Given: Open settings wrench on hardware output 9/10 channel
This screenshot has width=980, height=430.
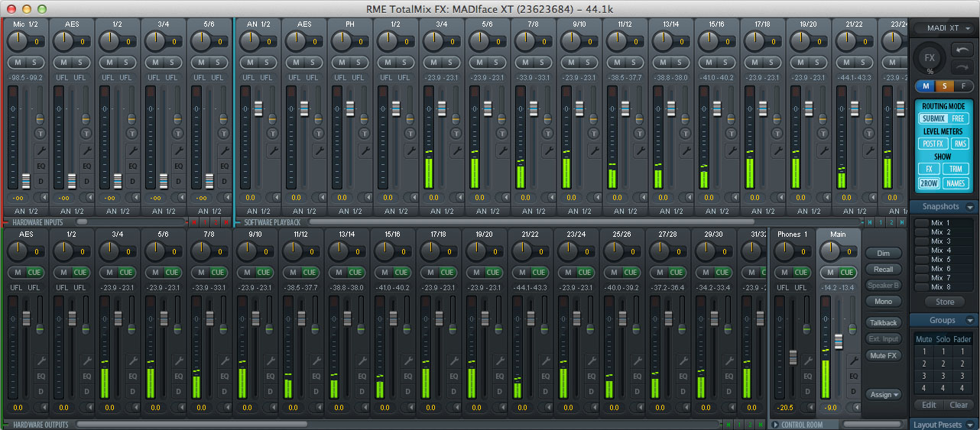Looking at the screenshot, I should pos(270,360).
